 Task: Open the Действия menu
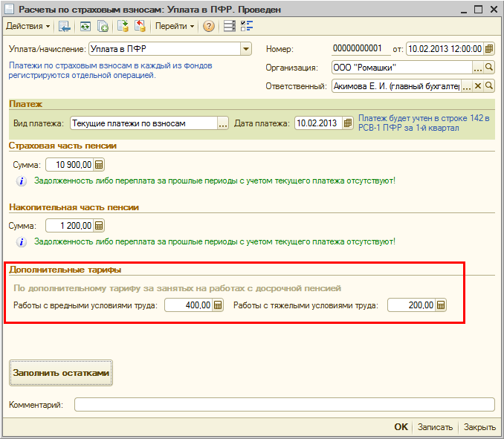point(28,26)
